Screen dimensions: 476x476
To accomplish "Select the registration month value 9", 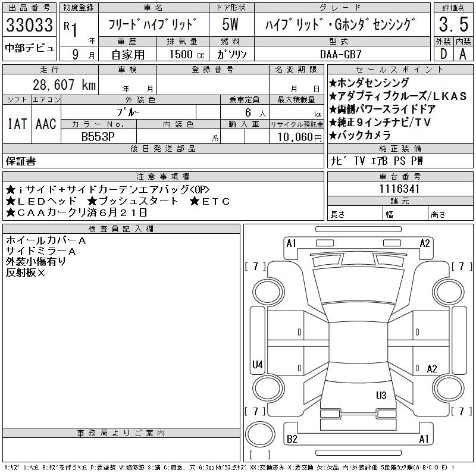I will pyautogui.click(x=76, y=54).
